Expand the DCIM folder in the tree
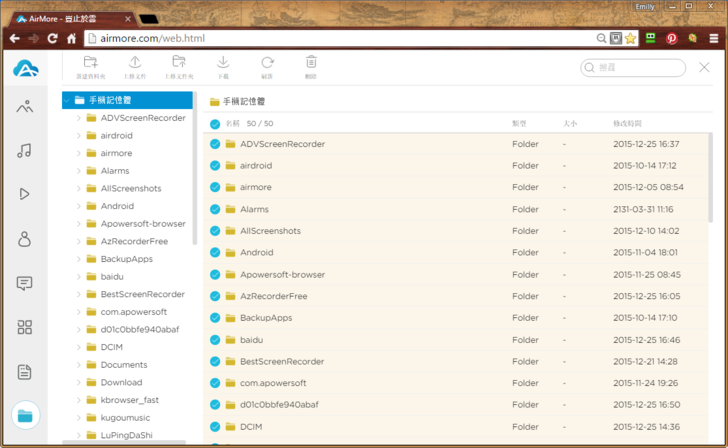 79,347
